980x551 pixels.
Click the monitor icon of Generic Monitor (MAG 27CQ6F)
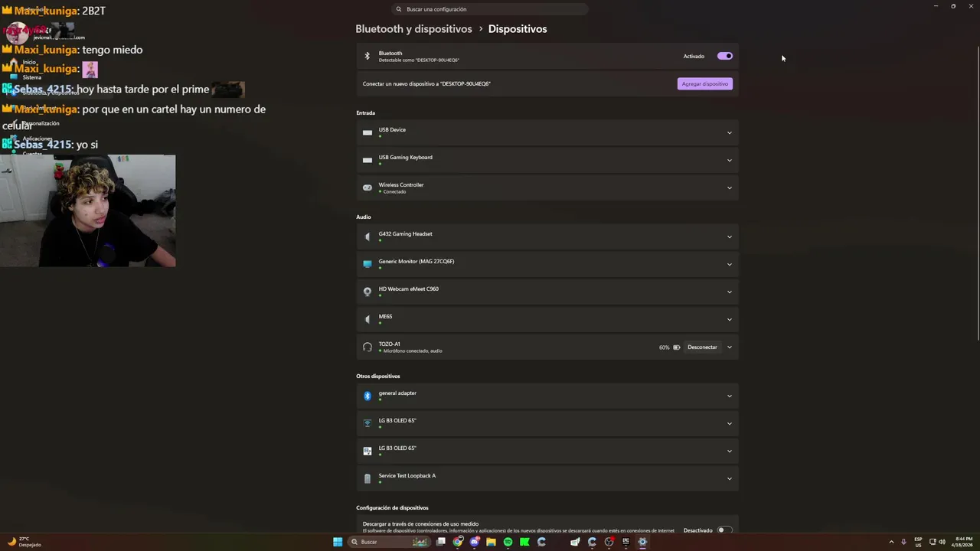[367, 264]
